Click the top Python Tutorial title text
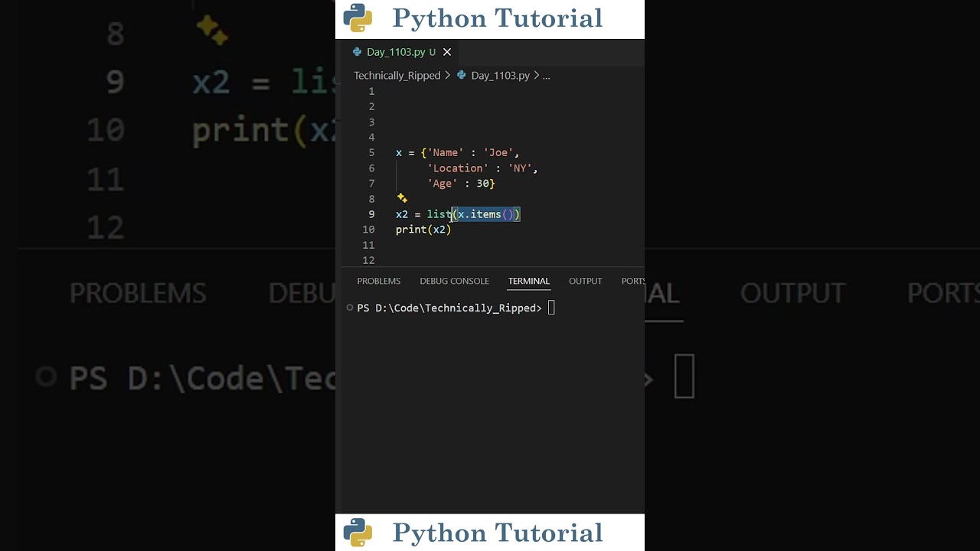980x551 pixels. [498, 18]
